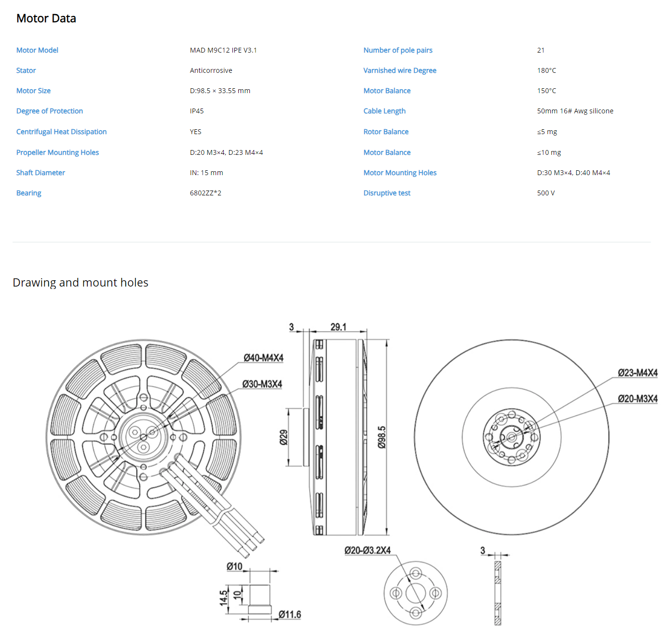The width and height of the screenshot is (666, 644).
Task: Select the "Ø10" shaft dimension
Action: click(234, 566)
